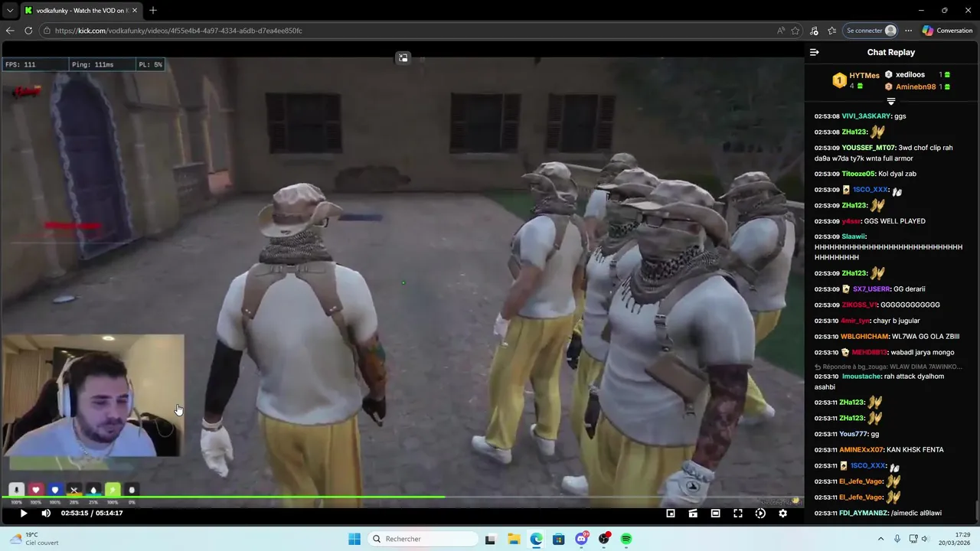Click chat username AMINEXxX07
This screenshot has width=980, height=551.
861,450
